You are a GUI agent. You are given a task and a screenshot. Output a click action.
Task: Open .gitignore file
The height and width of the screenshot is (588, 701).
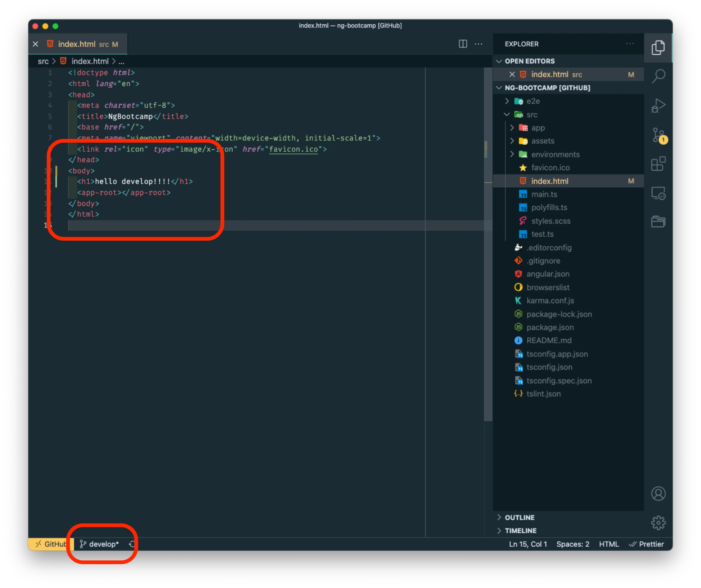pyautogui.click(x=568, y=261)
